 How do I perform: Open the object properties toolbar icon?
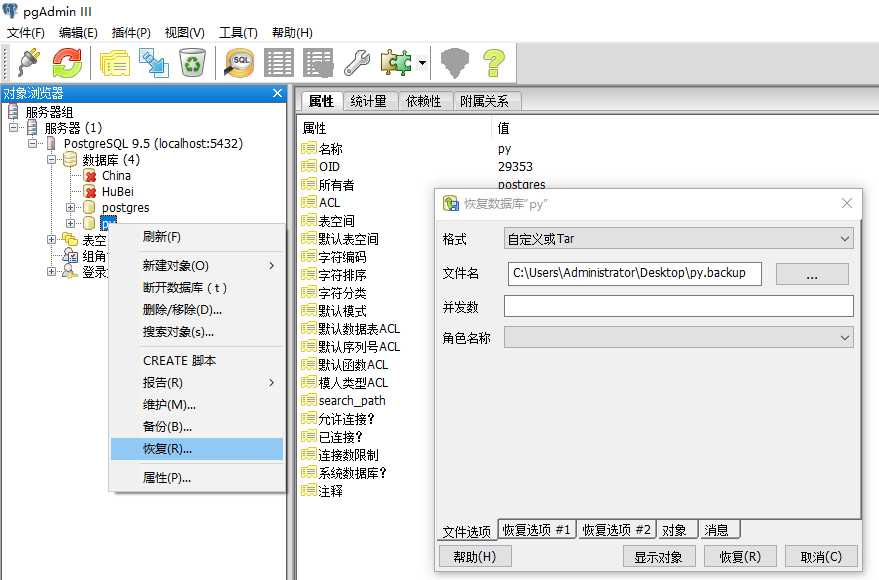tap(114, 62)
